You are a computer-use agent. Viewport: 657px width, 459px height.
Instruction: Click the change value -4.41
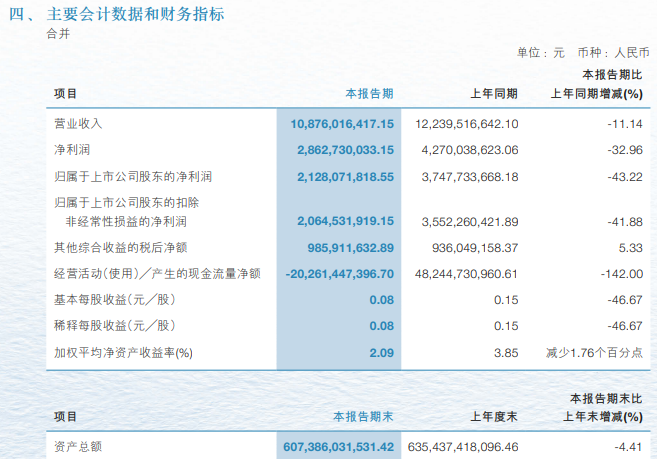tap(628, 447)
